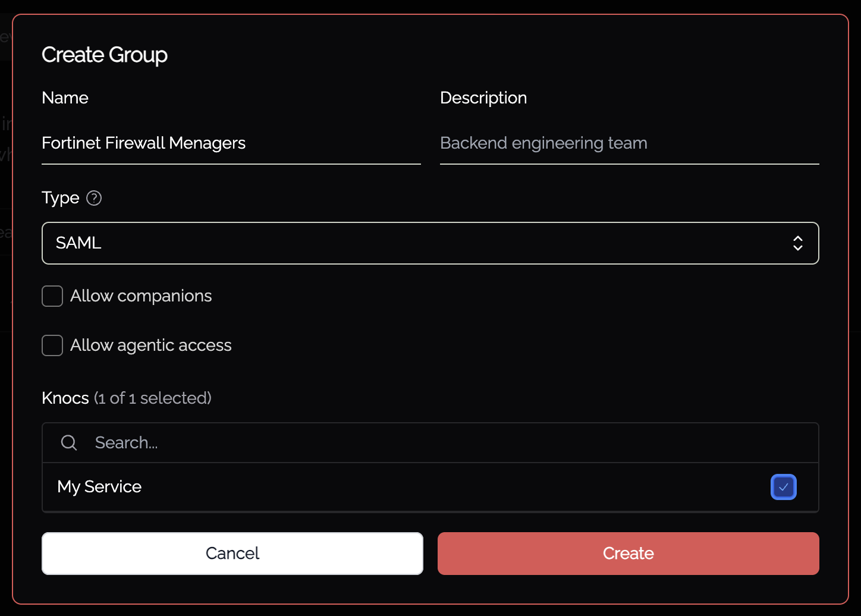This screenshot has height=616, width=861.
Task: Uncheck the My Service knoc checkbox
Action: [x=783, y=487]
